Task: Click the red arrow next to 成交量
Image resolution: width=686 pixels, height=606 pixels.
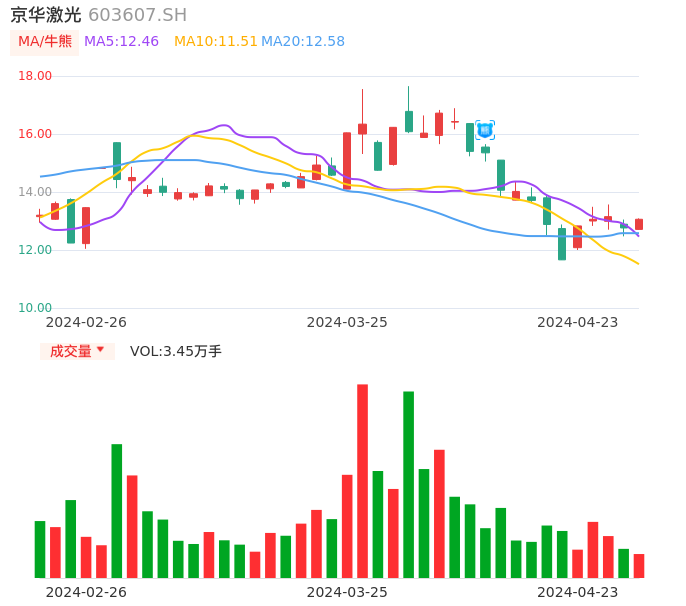Action: point(100,350)
